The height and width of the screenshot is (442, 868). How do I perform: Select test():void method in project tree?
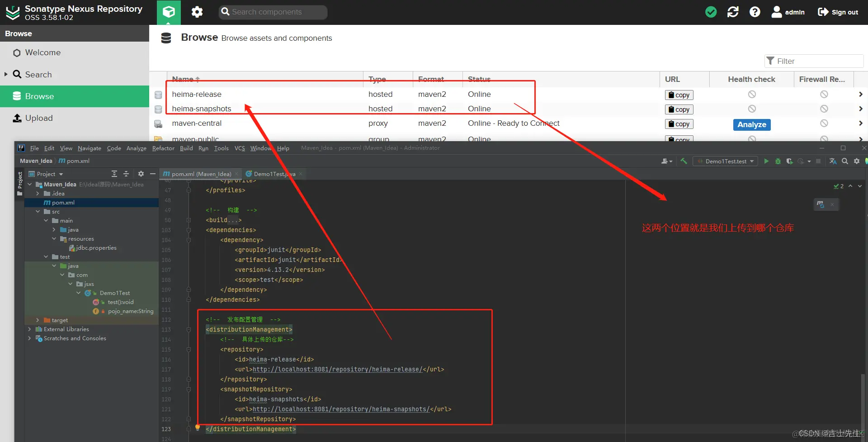coord(120,302)
